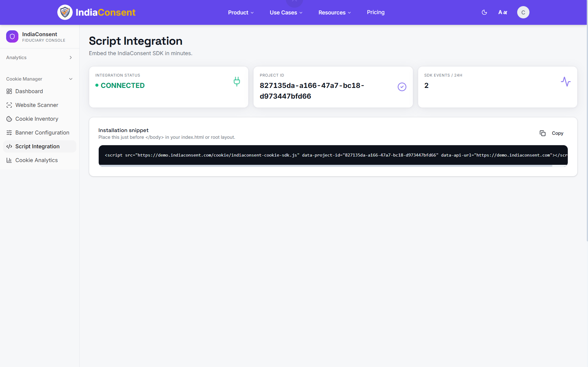
Task: Click the green plug icon on Integration Status
Action: tap(237, 81)
